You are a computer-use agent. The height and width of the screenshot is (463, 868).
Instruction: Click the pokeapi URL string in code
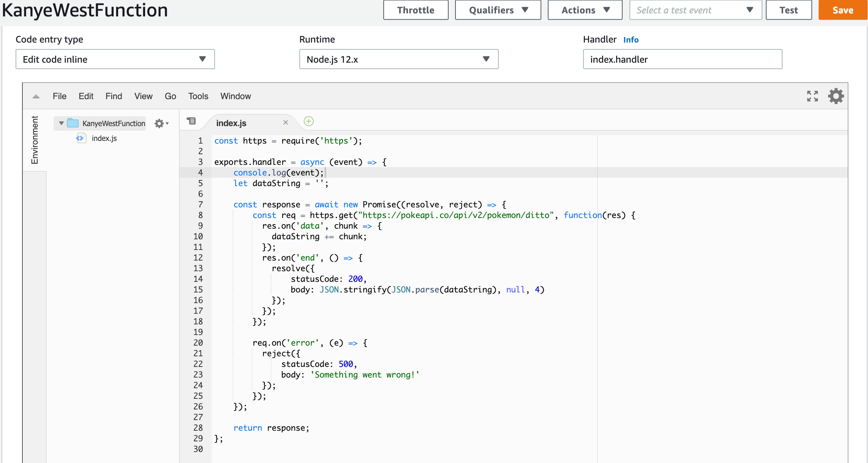[456, 215]
